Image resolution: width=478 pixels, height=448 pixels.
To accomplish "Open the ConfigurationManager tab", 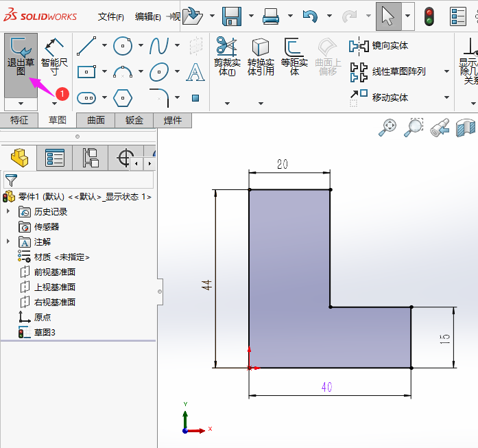I will [x=91, y=158].
